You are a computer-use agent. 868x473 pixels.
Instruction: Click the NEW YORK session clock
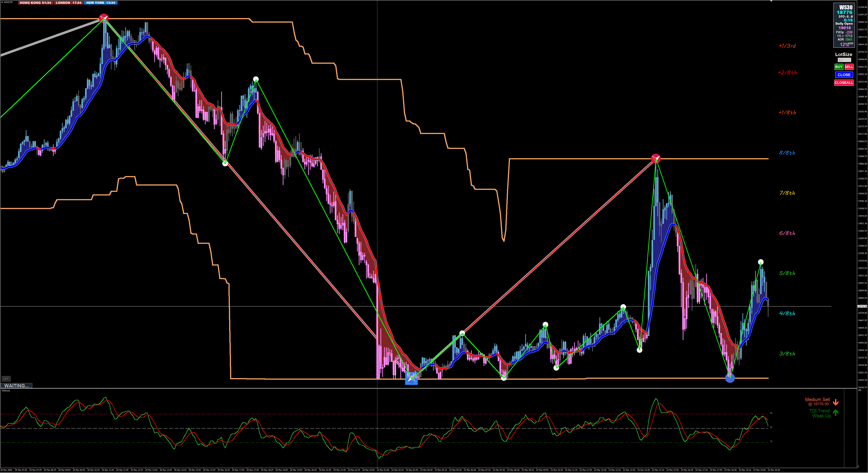point(100,3)
